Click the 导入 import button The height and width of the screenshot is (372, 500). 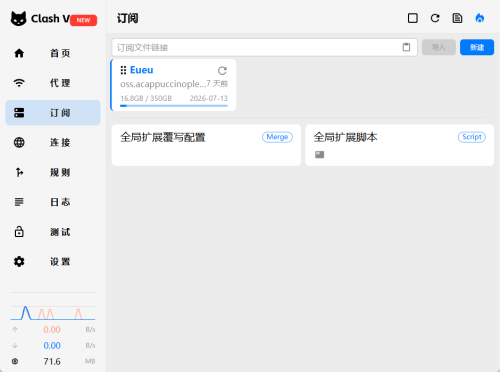439,47
